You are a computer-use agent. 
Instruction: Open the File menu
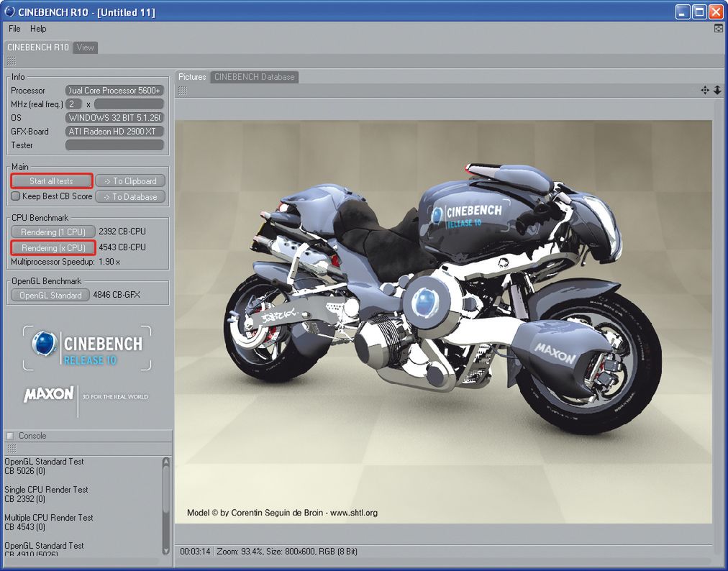[x=14, y=29]
